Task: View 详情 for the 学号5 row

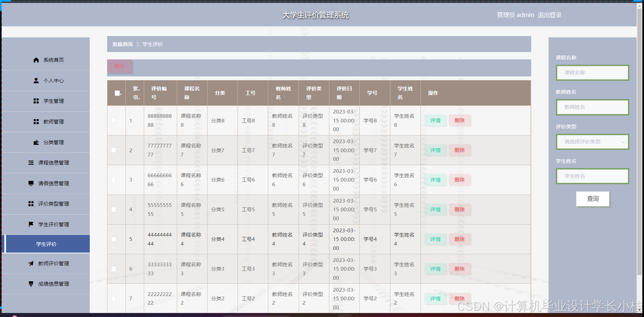Action: click(x=435, y=210)
